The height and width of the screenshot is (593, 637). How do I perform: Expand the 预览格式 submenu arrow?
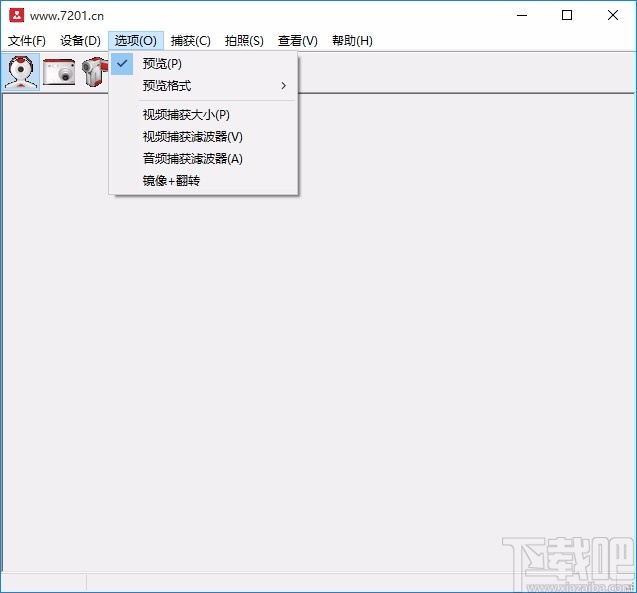point(284,86)
